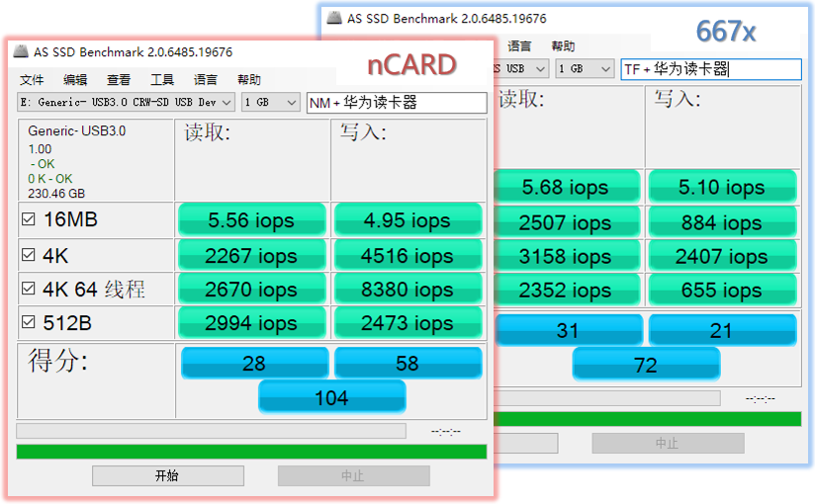Open the 编辑 menu
The height and width of the screenshot is (504, 815).
75,80
